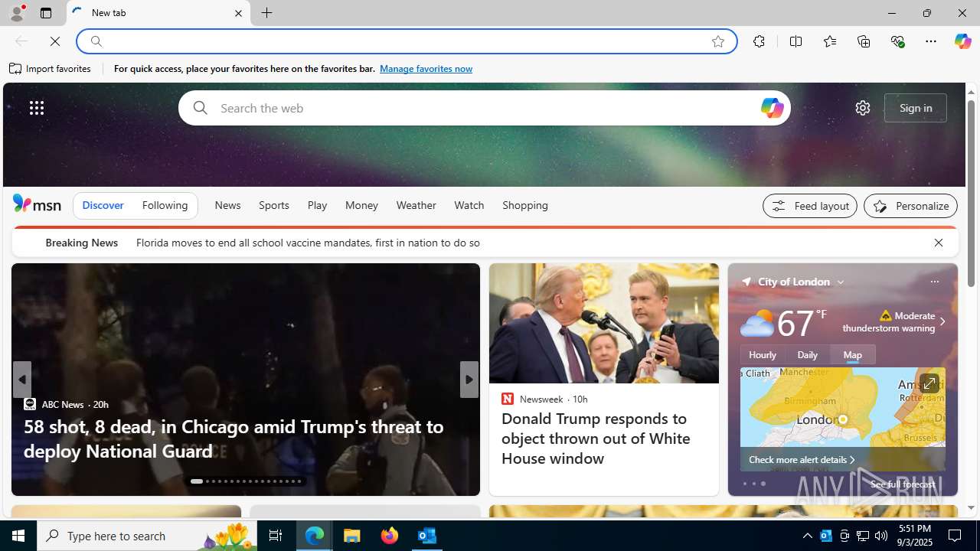This screenshot has width=980, height=551.
Task: Select the Following tab
Action: 165,205
